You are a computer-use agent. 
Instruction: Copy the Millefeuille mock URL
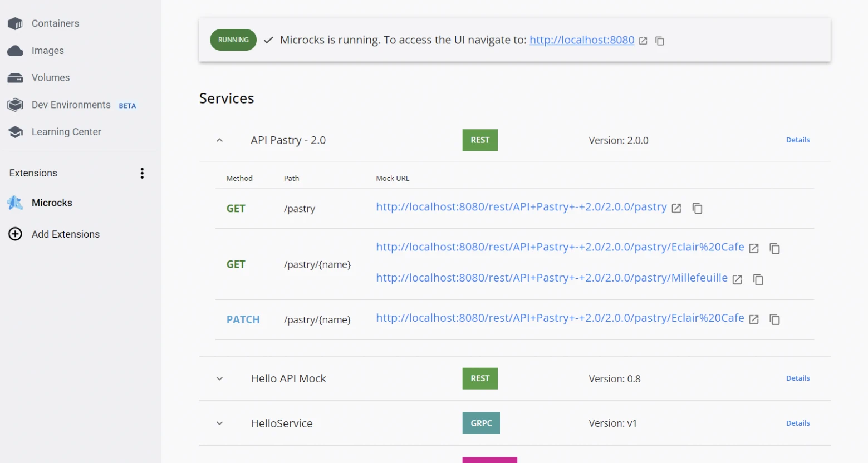click(x=758, y=279)
